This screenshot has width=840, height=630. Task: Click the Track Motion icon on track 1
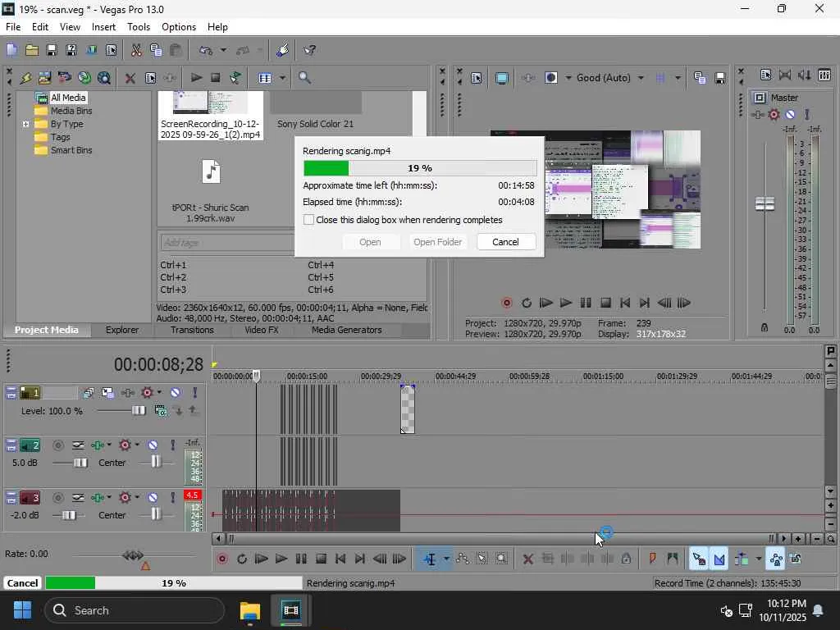click(x=107, y=393)
